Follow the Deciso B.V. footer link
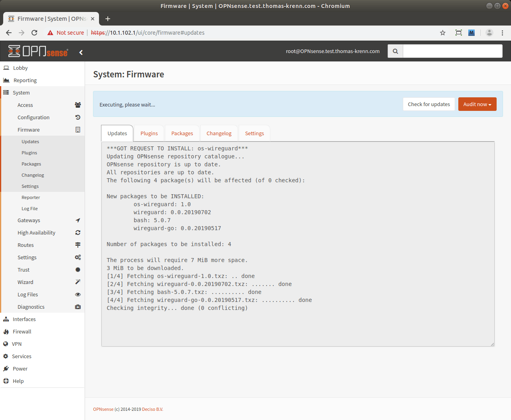The height and width of the screenshot is (420, 511). (153, 409)
